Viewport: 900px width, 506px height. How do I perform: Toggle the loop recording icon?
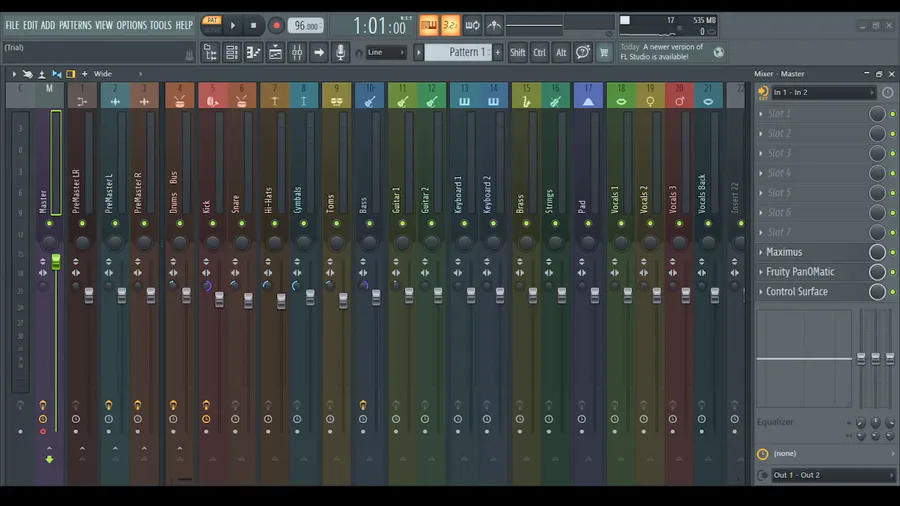(x=472, y=25)
